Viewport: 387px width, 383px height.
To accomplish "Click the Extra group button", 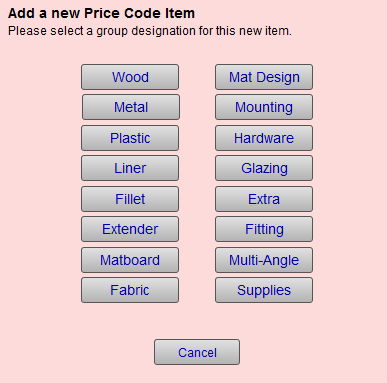I will [x=264, y=199].
